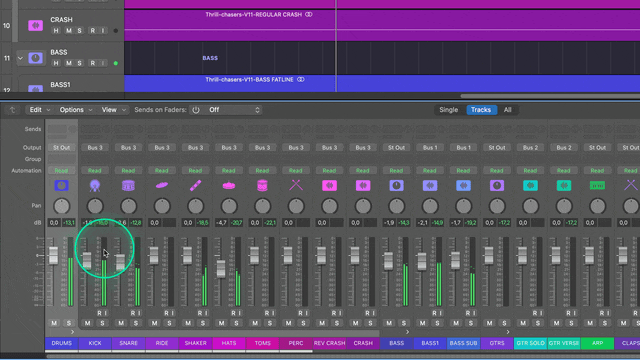Mute the CRASH track in track header
This screenshot has height=360, width=640.
point(68,31)
